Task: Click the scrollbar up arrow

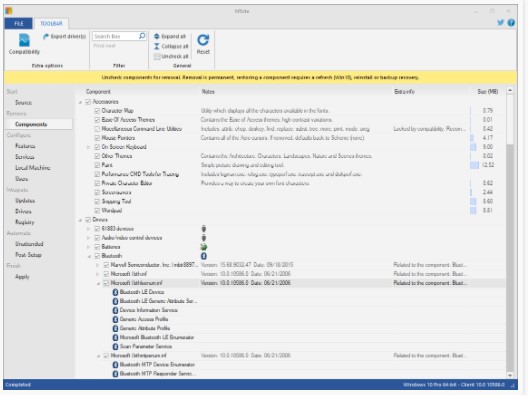Action: (x=510, y=91)
